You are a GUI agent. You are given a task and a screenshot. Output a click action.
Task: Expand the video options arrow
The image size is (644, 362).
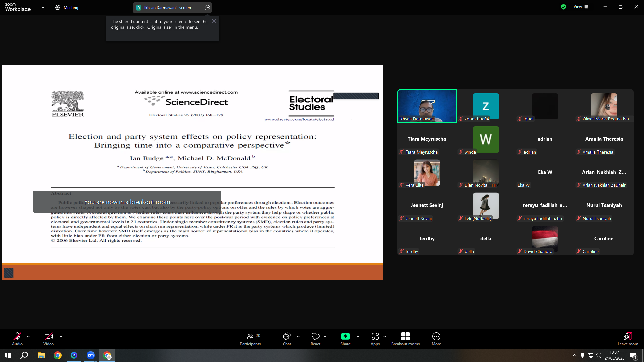click(61, 336)
